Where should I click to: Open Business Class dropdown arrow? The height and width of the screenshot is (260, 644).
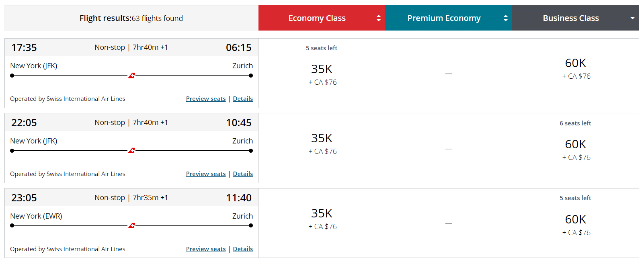click(632, 18)
